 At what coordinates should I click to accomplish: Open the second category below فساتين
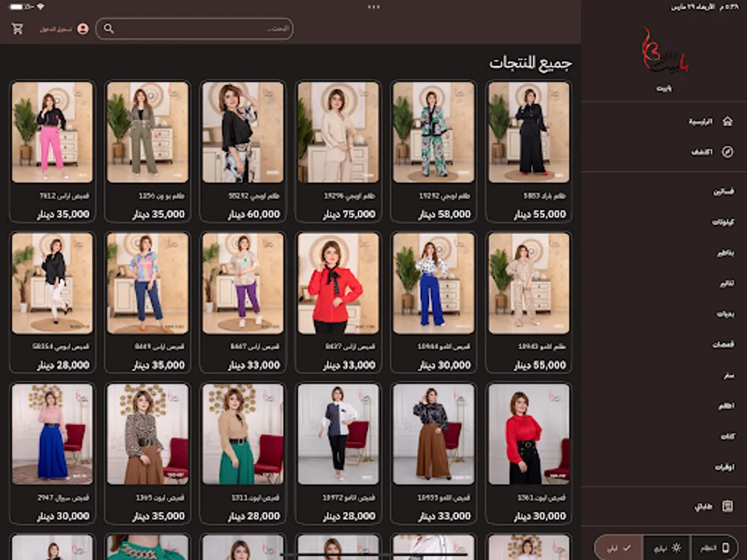(x=665, y=253)
